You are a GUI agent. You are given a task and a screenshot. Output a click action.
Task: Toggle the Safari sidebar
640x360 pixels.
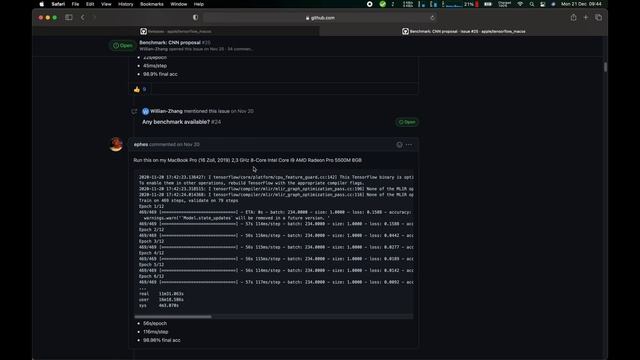coord(69,18)
